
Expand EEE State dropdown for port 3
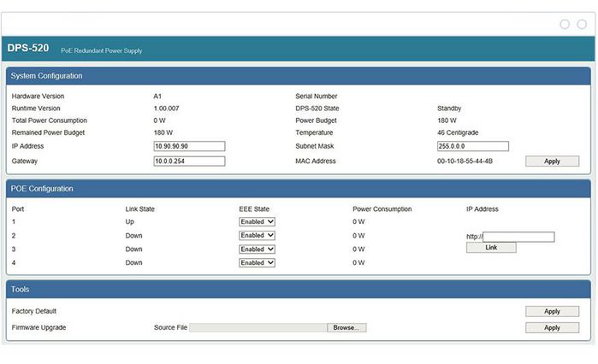257,249
